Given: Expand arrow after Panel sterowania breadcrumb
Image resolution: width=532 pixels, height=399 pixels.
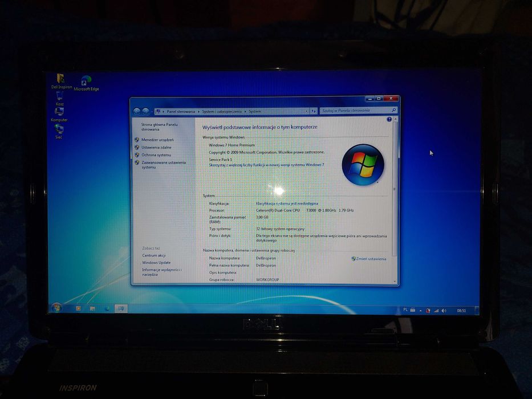Looking at the screenshot, I should pos(199,111).
